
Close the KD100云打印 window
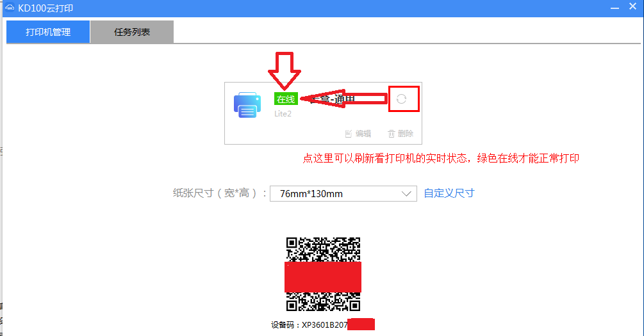(633, 6)
